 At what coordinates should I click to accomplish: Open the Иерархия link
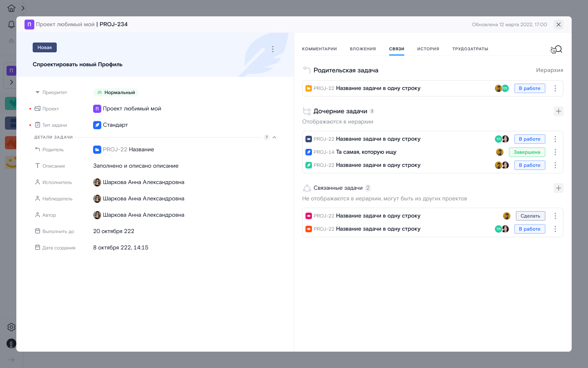point(550,70)
